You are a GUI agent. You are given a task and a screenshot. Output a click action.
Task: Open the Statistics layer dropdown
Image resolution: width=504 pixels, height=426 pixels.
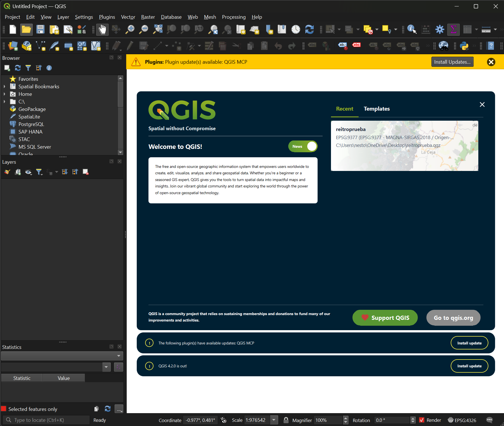(x=62, y=356)
